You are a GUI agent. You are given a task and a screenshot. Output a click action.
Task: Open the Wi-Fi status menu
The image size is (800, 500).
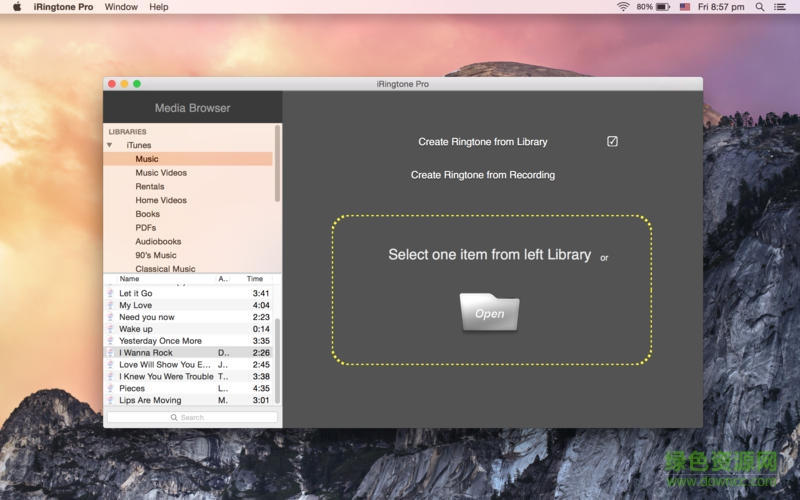pyautogui.click(x=623, y=7)
